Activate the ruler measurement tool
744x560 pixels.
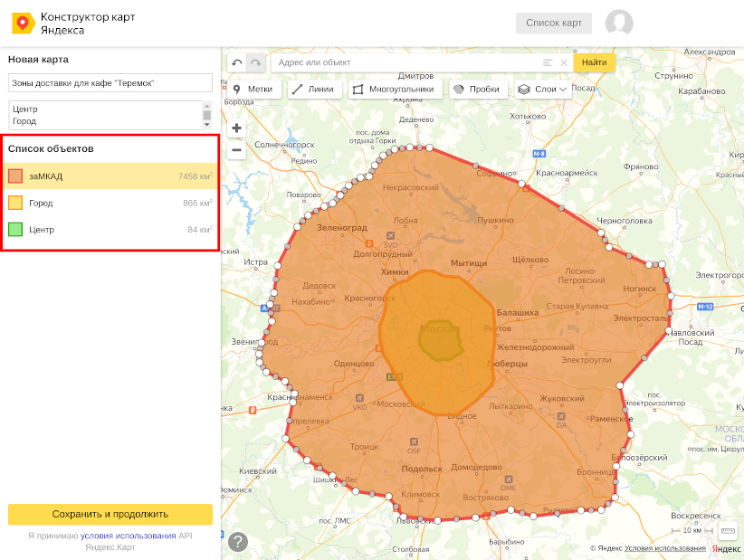click(x=728, y=531)
